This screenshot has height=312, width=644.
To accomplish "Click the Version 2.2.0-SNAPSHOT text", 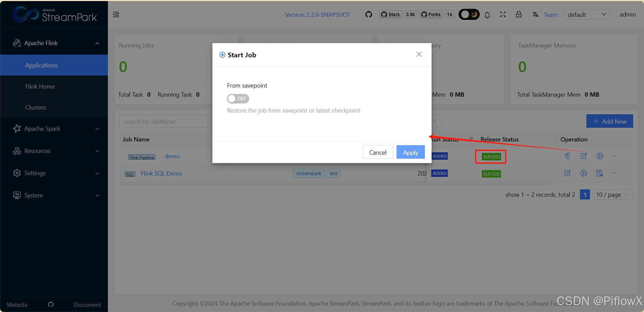I will point(317,14).
